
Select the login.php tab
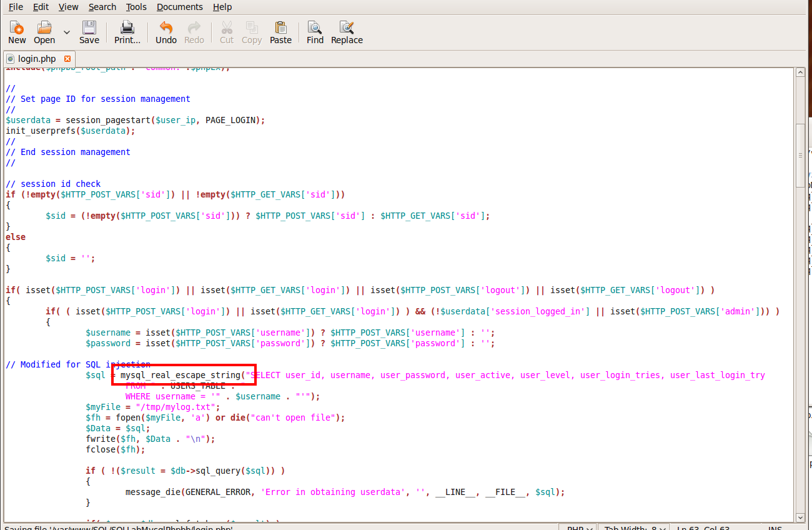point(37,57)
